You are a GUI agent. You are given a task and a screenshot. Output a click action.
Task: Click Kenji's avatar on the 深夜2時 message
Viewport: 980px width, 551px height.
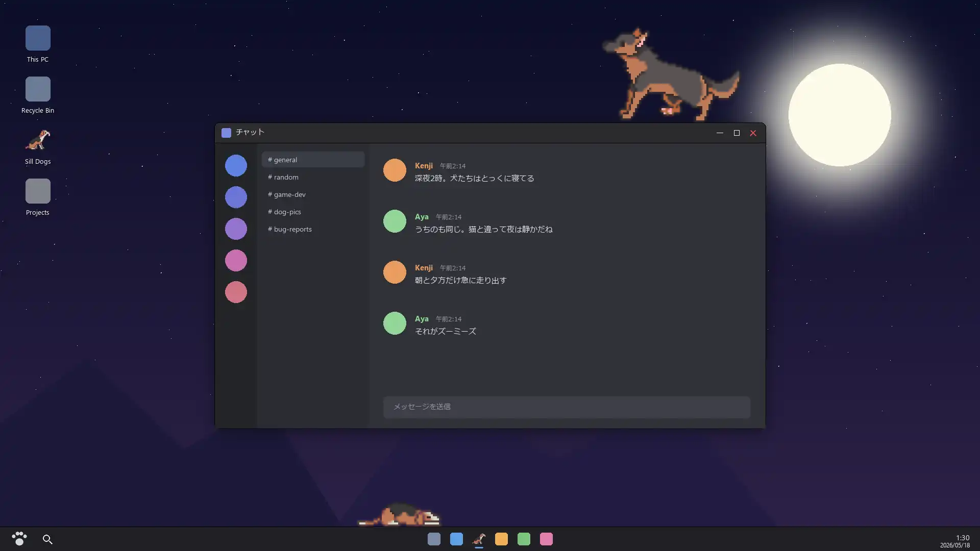[395, 170]
